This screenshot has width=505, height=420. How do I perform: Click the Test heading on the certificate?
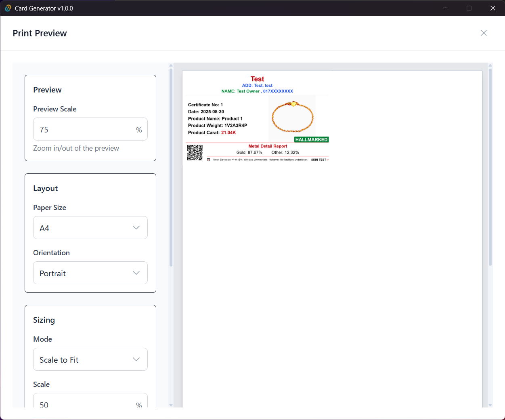pyautogui.click(x=257, y=79)
